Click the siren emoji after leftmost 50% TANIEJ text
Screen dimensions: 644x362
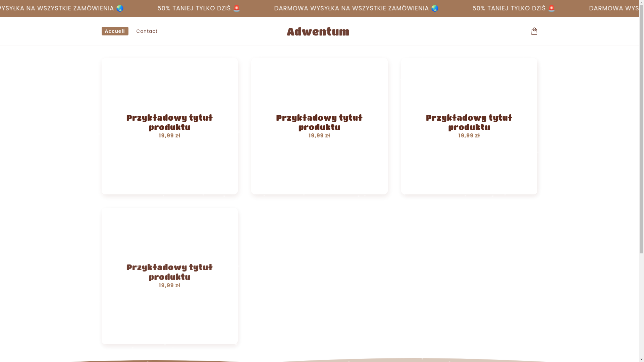coord(236,8)
